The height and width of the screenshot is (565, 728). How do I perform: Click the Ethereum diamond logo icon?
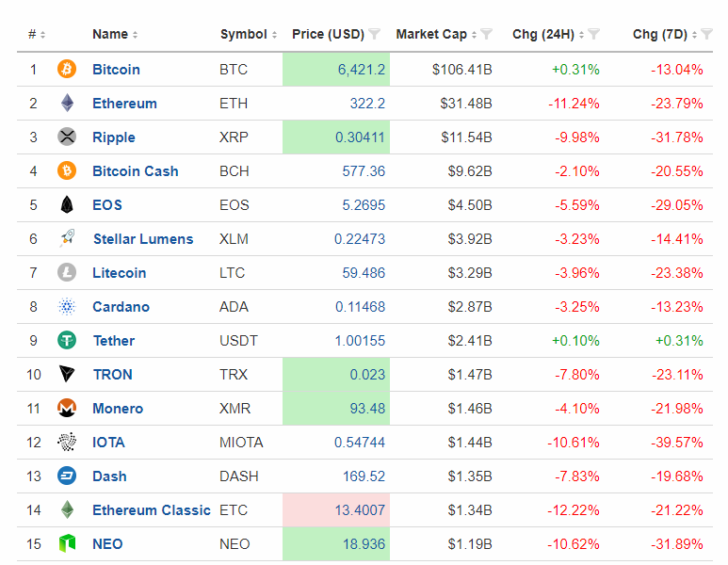tap(67, 103)
